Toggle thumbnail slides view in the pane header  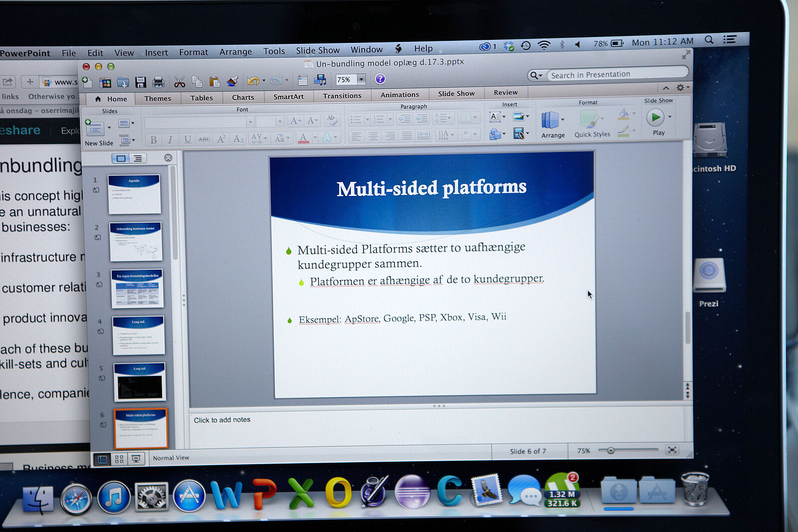(120, 158)
